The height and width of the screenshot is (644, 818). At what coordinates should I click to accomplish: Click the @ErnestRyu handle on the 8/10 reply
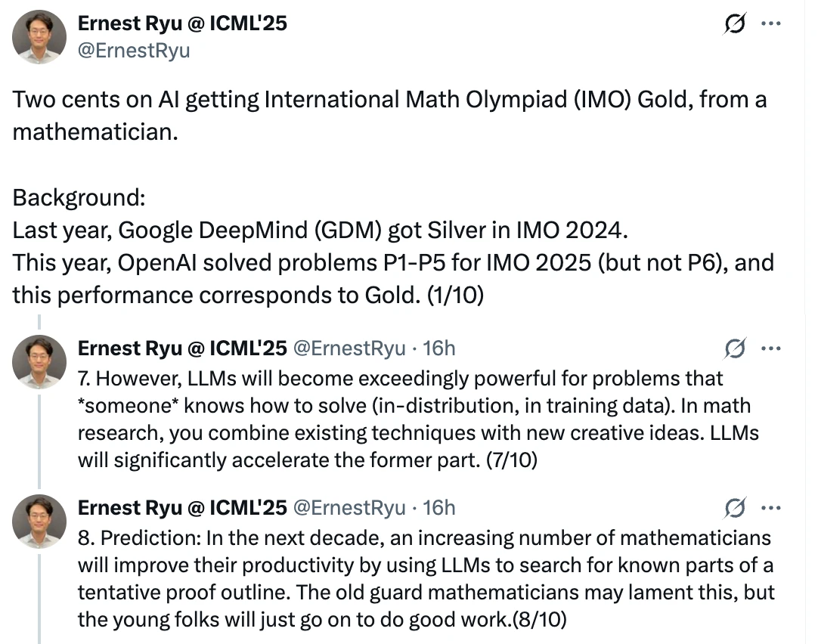pos(349,507)
